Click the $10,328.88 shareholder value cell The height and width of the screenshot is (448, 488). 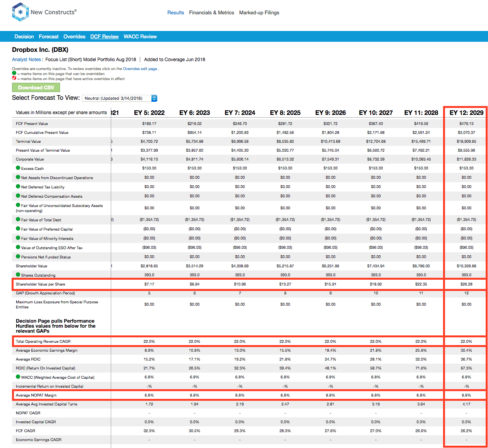point(466,266)
